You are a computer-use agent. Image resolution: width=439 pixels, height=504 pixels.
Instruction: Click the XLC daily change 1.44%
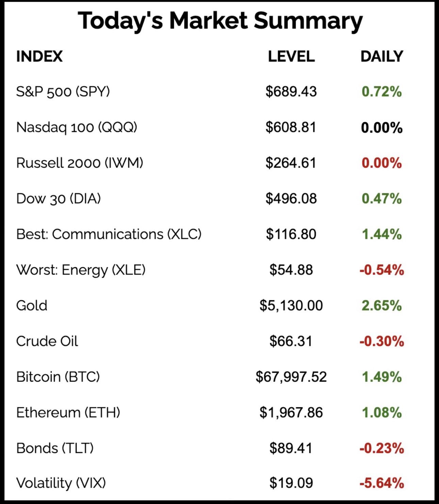tap(381, 234)
